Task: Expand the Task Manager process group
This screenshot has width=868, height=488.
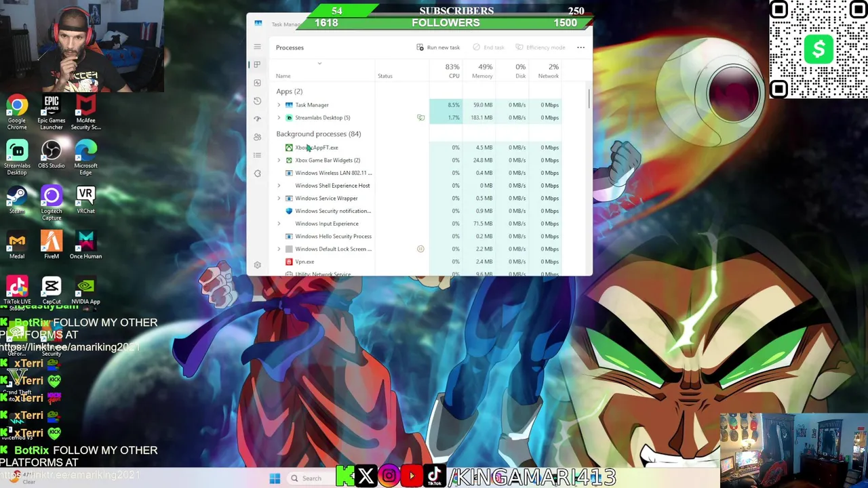Action: 279,105
